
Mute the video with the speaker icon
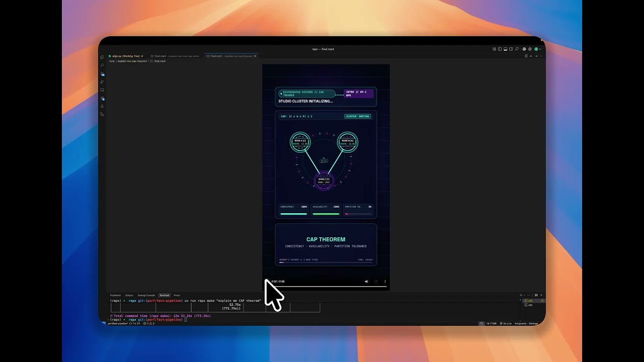(366, 282)
